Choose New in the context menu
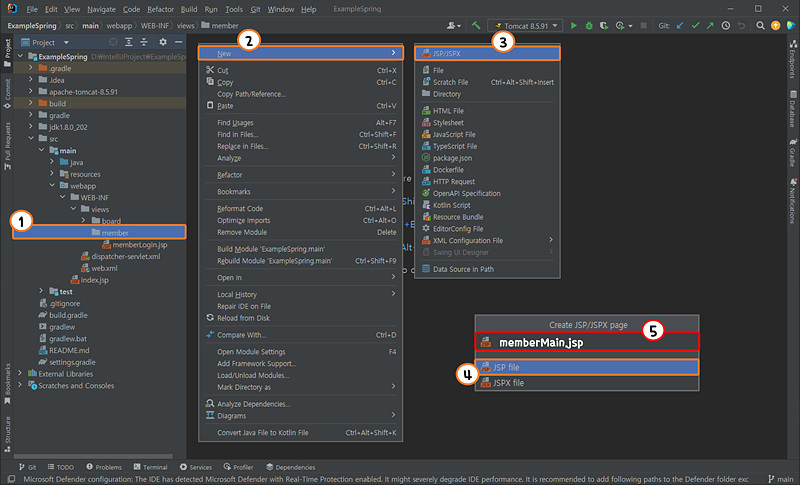Screen dimensions: 800x485 pyautogui.click(x=301, y=53)
